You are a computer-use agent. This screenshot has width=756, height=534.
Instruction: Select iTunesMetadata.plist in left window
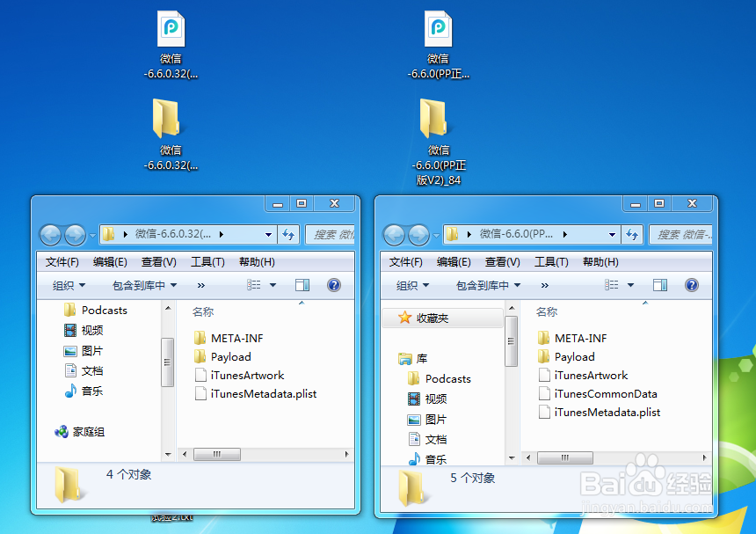click(x=256, y=393)
